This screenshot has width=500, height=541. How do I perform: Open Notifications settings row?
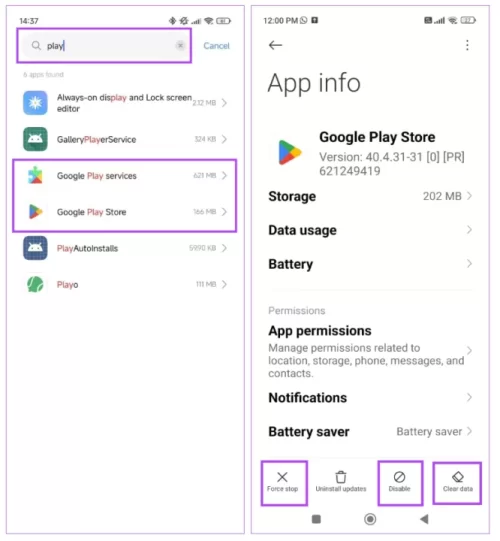pos(370,398)
